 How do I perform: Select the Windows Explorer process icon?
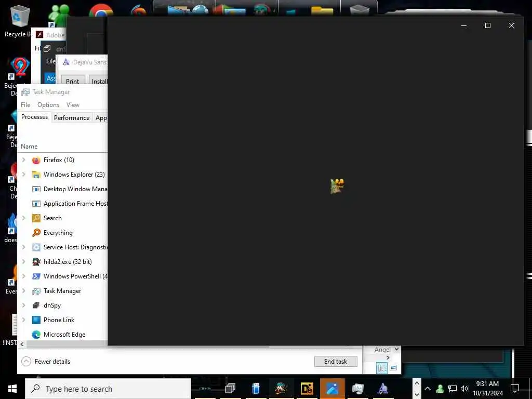36,175
